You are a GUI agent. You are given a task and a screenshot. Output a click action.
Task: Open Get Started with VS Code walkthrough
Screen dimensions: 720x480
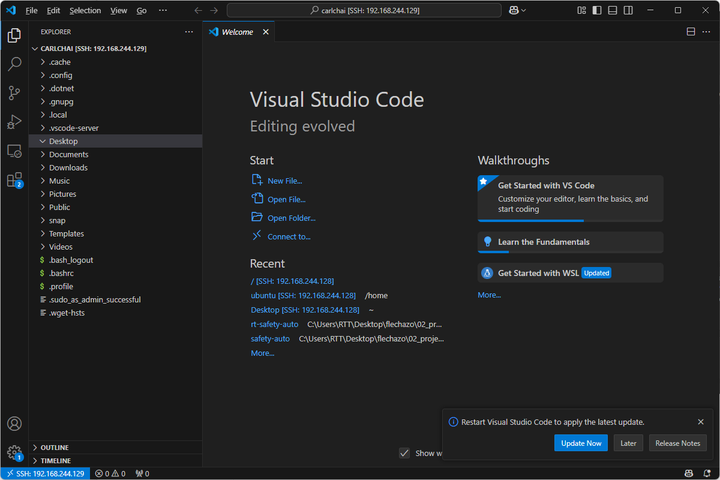click(570, 198)
